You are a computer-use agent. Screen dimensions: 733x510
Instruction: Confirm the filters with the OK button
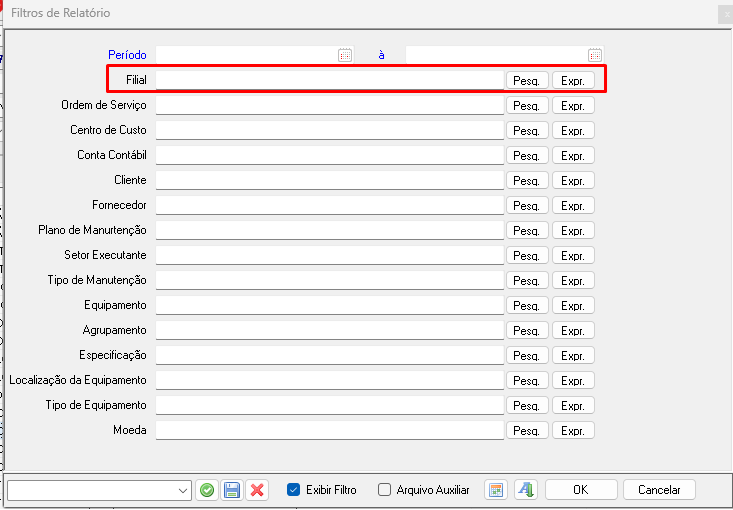tap(580, 490)
